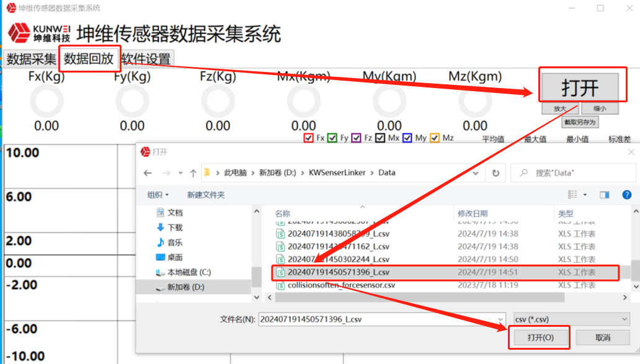640x364 pixels.
Task: Switch to the 软件设置 tab
Action: 146,60
